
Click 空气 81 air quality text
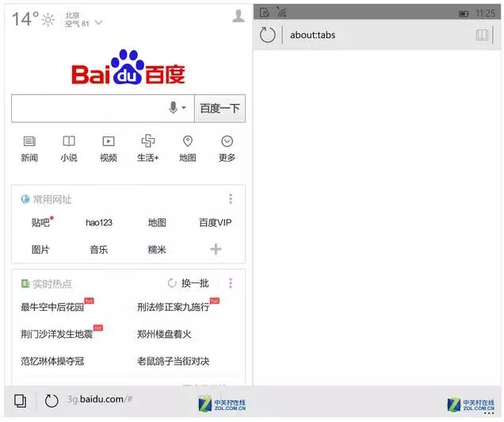click(77, 24)
